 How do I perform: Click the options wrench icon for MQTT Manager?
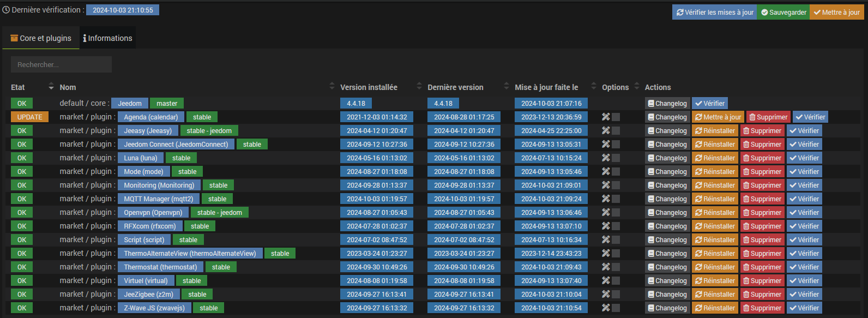click(606, 199)
